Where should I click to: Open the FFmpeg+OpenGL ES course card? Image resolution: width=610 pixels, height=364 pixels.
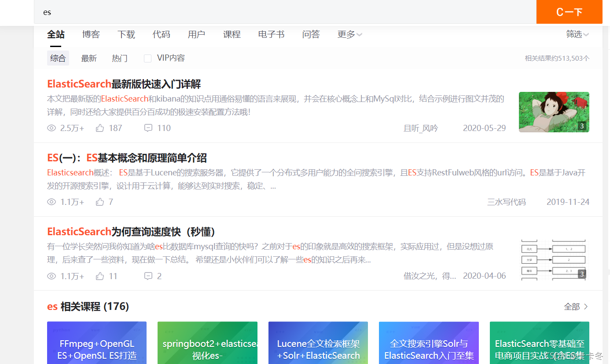97,343
